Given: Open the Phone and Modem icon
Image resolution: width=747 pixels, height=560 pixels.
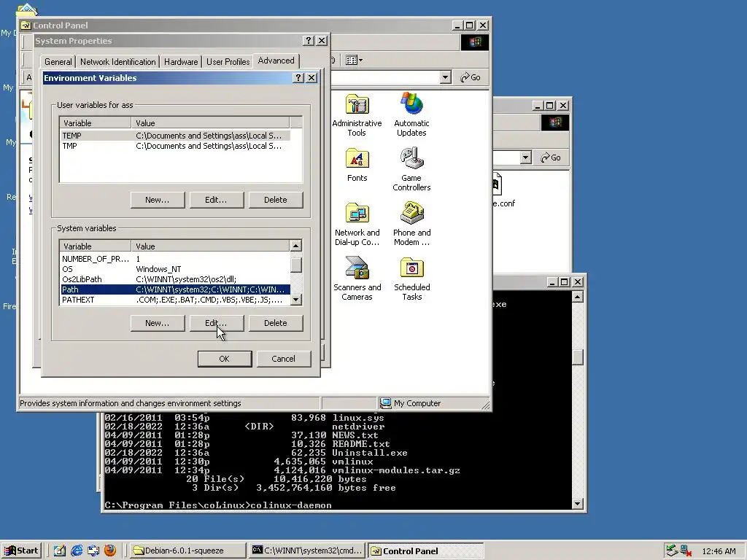Looking at the screenshot, I should tap(411, 213).
